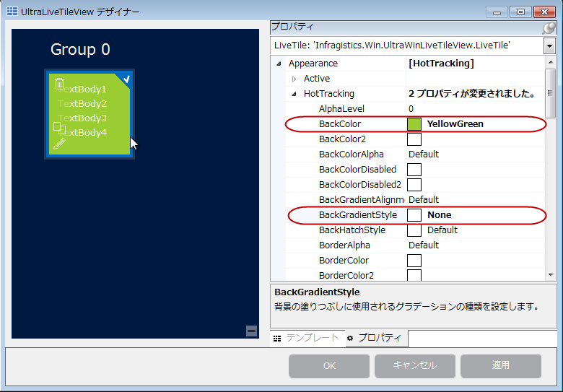Select the BorderColor property label
Image resolution: width=563 pixels, height=392 pixels.
point(344,261)
